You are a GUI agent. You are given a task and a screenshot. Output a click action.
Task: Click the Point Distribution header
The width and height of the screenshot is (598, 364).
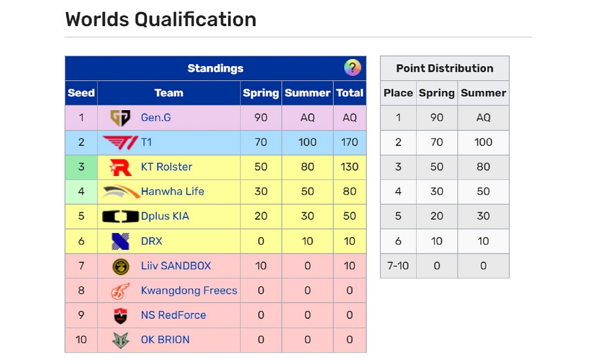click(x=445, y=68)
